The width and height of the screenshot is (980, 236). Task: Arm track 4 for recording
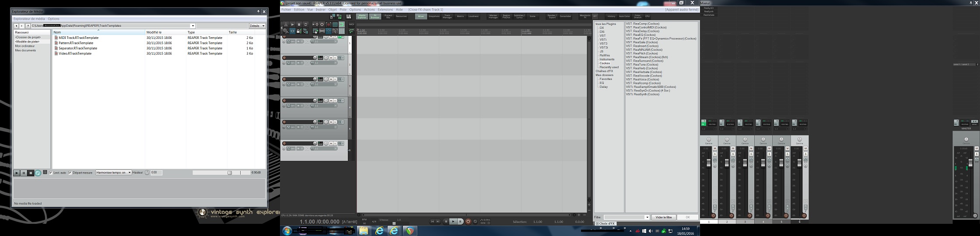point(284,101)
